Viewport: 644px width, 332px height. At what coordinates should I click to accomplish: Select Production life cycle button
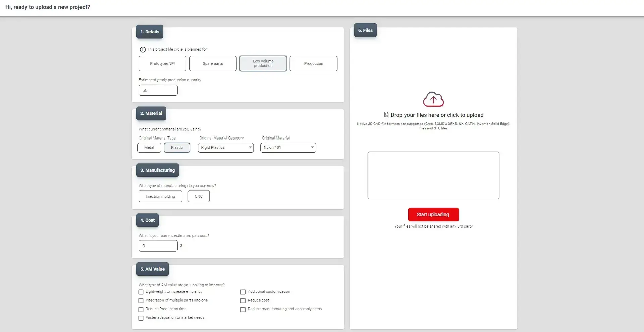(x=313, y=64)
